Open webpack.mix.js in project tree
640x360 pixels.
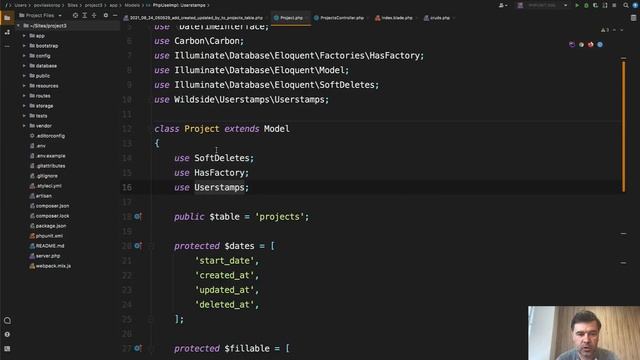pos(53,266)
